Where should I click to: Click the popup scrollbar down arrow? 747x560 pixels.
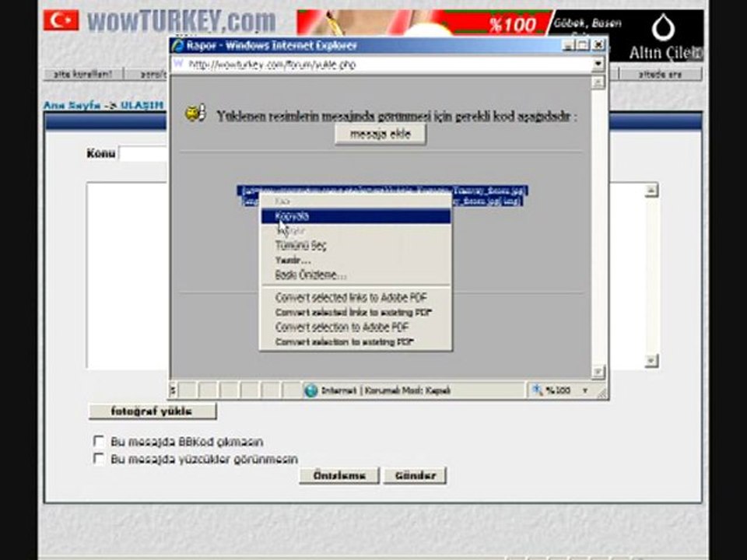coord(598,372)
